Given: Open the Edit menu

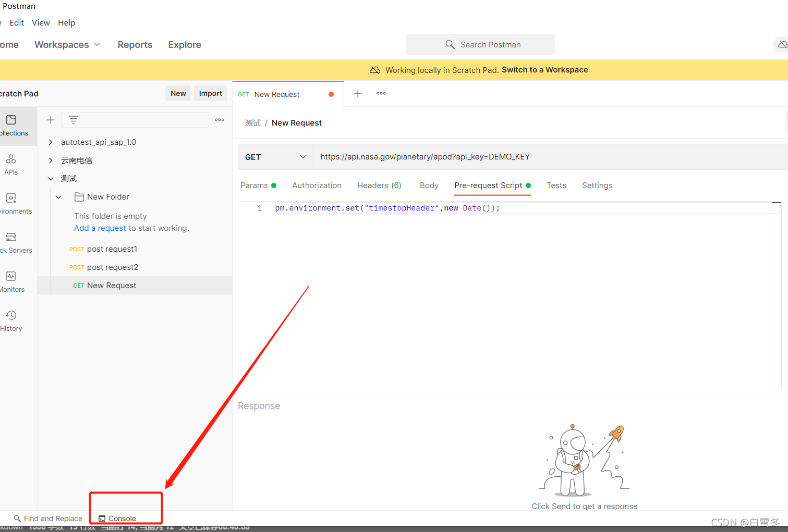Looking at the screenshot, I should pos(17,23).
